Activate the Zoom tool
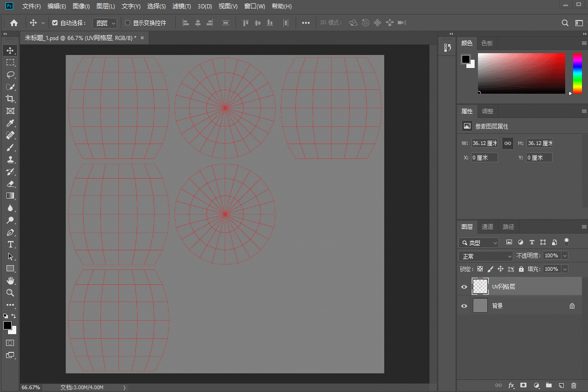 (x=10, y=293)
